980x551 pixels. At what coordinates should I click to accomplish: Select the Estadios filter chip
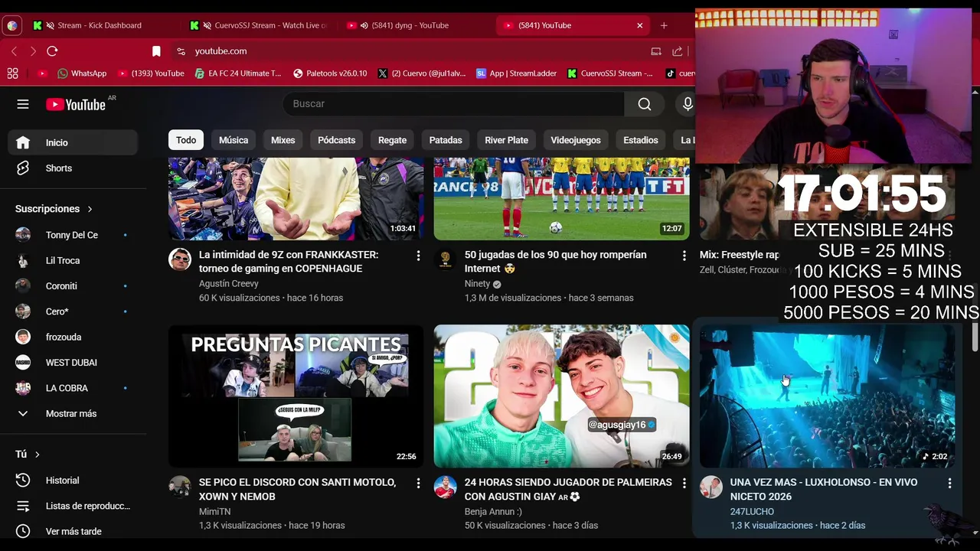[x=641, y=140]
